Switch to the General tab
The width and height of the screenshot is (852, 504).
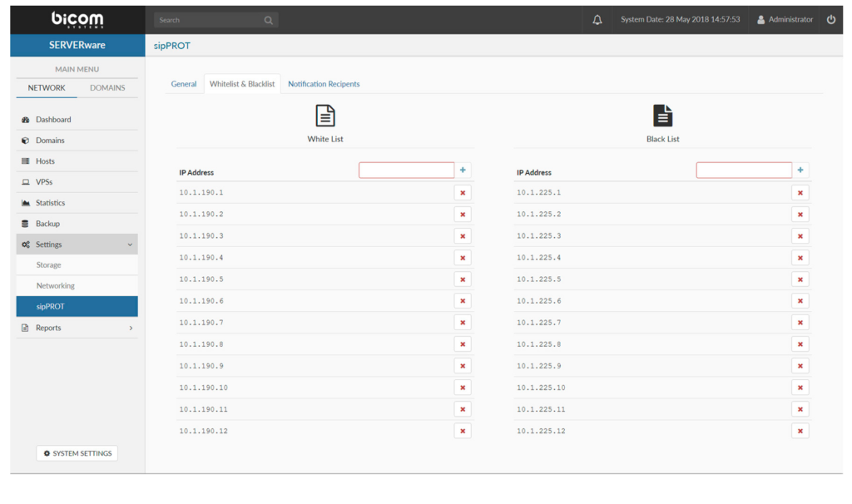coord(184,83)
